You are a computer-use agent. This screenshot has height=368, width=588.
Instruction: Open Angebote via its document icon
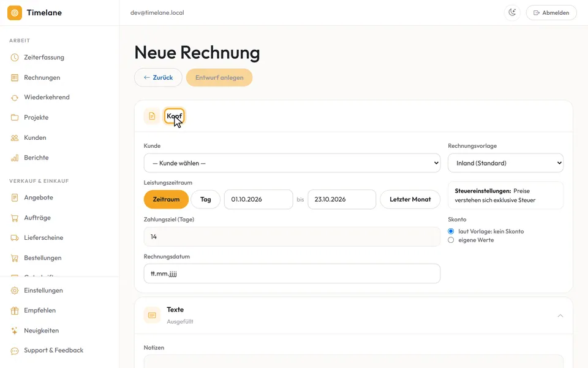coord(15,197)
